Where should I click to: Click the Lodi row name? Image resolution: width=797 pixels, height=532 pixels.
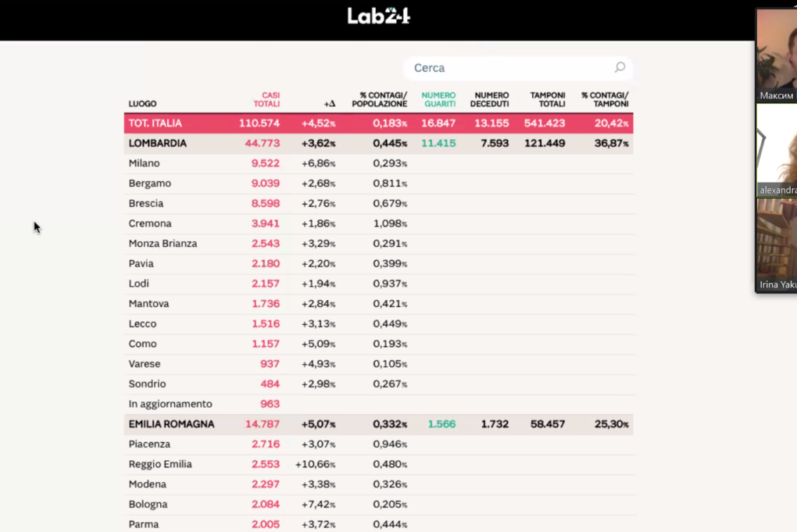[x=139, y=284]
